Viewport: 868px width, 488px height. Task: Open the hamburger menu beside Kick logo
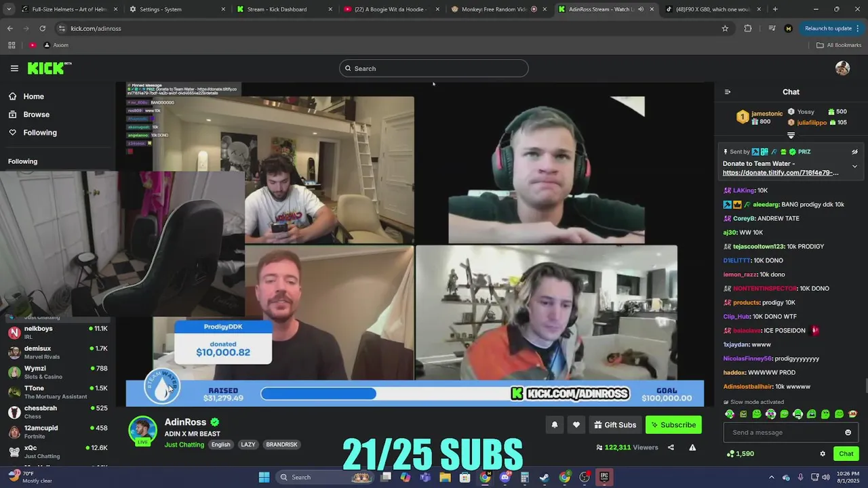14,68
